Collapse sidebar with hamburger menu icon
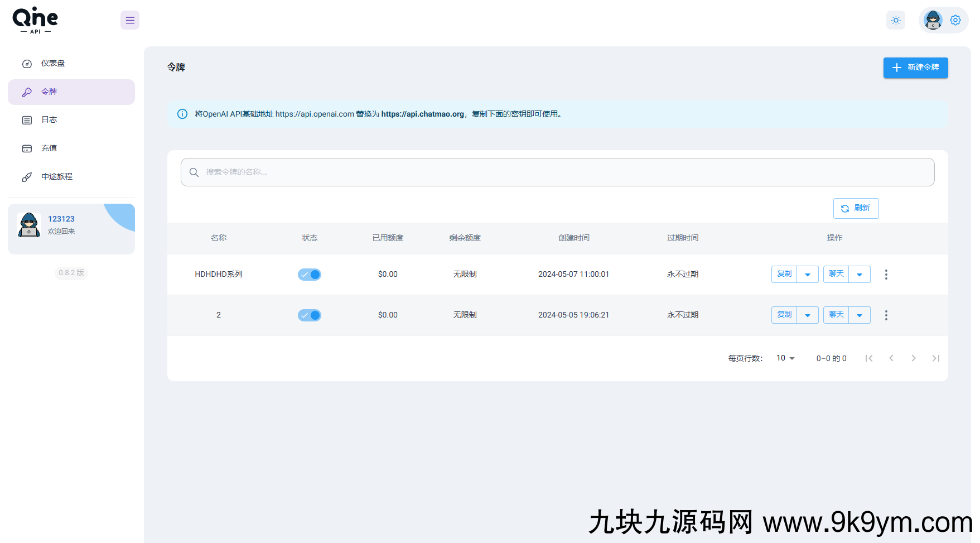Viewport: 980px width, 543px height. click(x=130, y=21)
